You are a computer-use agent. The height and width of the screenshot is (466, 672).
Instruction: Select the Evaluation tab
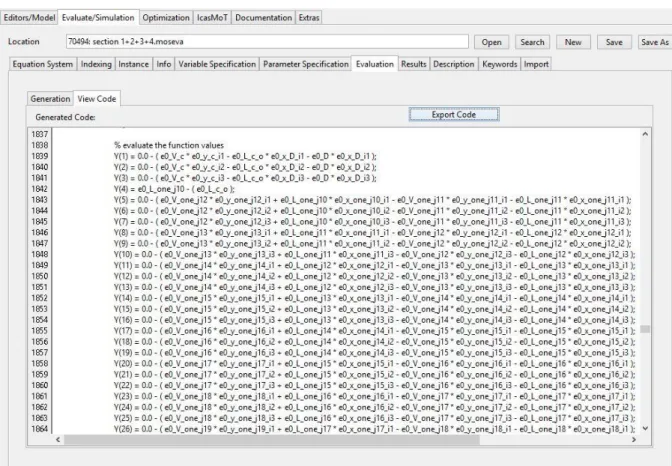coord(375,64)
